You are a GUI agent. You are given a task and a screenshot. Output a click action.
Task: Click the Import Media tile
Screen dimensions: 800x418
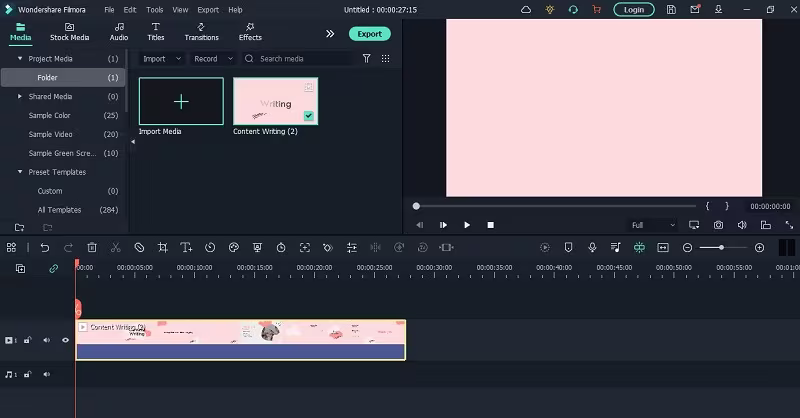coord(181,101)
